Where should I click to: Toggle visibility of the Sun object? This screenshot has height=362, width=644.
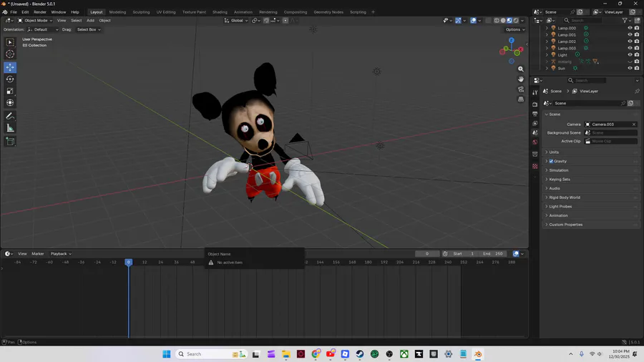point(630,68)
